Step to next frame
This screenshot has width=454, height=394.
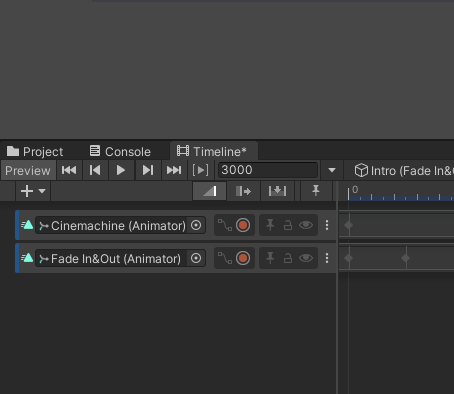148,170
